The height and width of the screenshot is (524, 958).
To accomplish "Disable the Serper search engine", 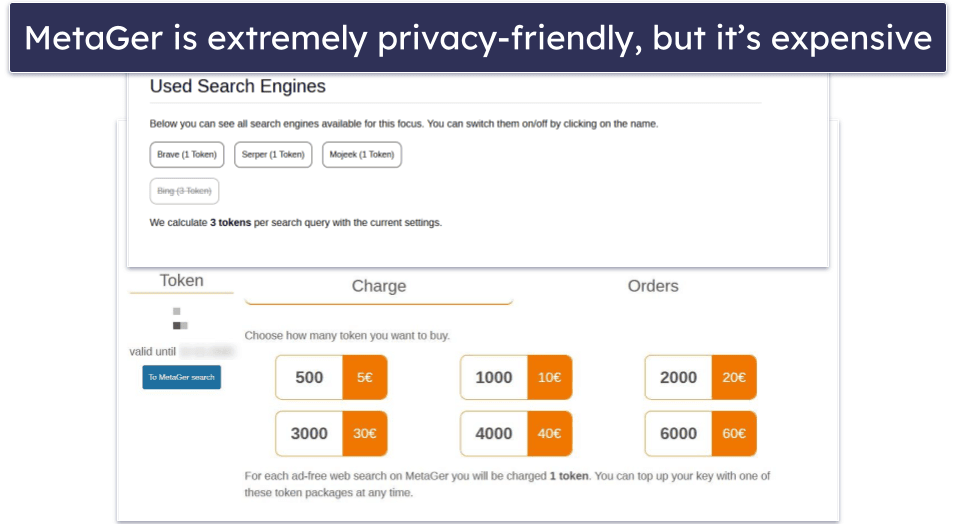I will pos(273,155).
